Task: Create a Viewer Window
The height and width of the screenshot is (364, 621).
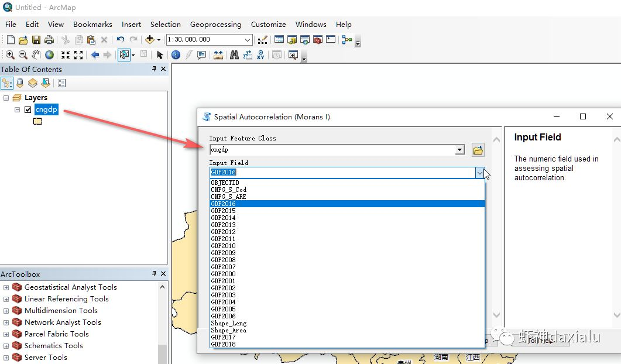Action: point(293,55)
